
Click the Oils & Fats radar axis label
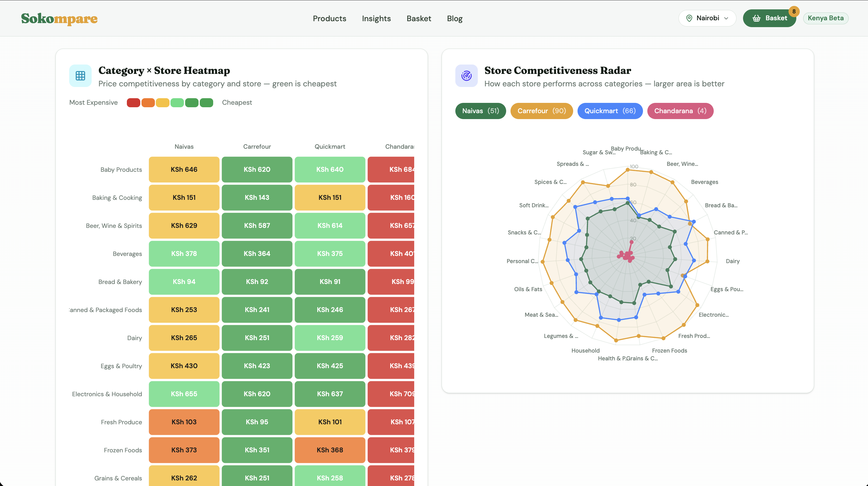pos(528,289)
